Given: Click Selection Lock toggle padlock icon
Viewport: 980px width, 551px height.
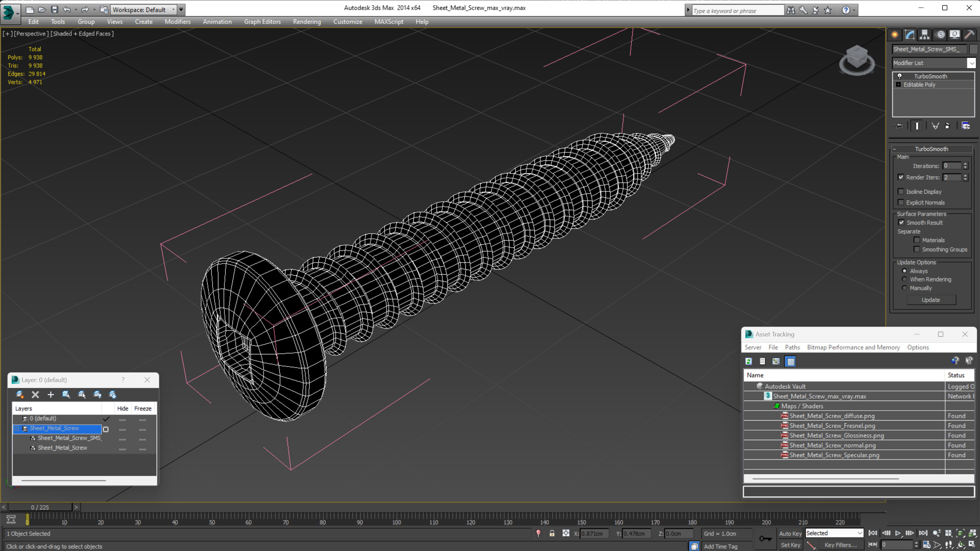Looking at the screenshot, I should 552,533.
